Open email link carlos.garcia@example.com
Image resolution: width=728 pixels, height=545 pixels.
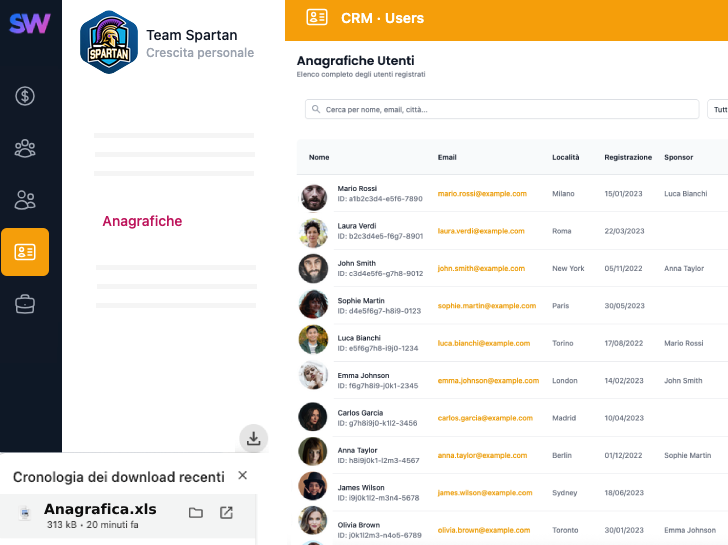pos(485,418)
